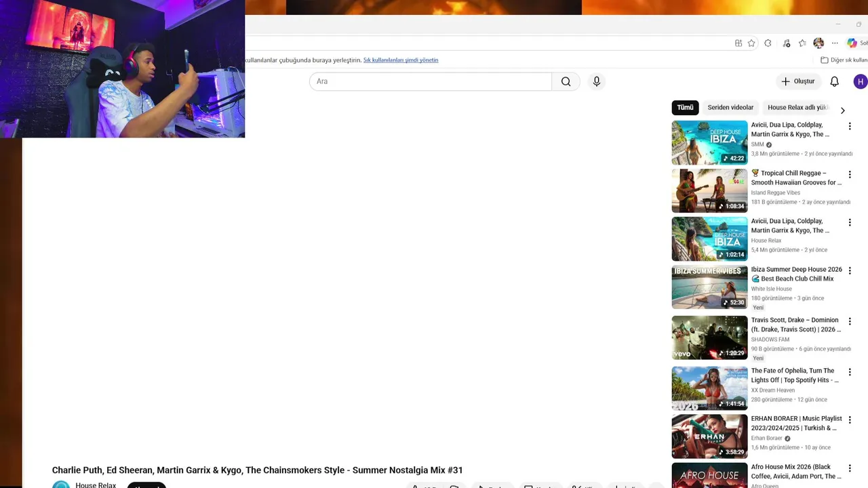Click Yeni badge under SHADOWS FAM video
Screen dimensions: 868x488
[x=758, y=359]
